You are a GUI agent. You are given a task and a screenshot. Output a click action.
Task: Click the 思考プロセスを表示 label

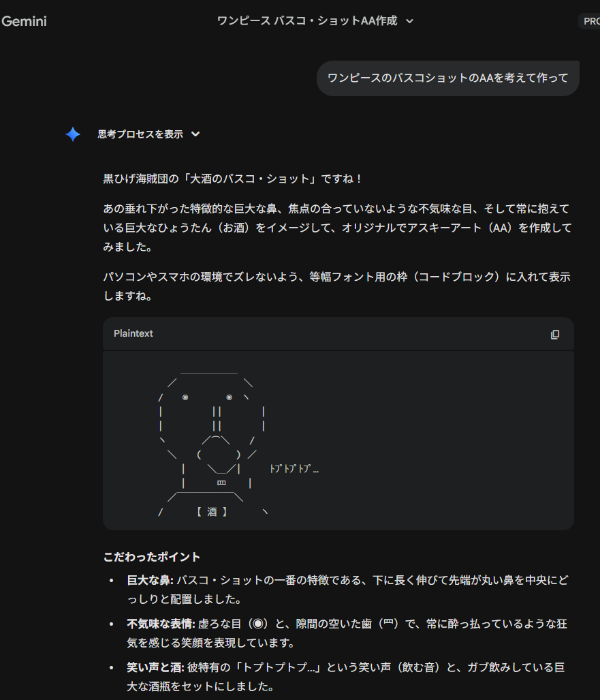140,134
